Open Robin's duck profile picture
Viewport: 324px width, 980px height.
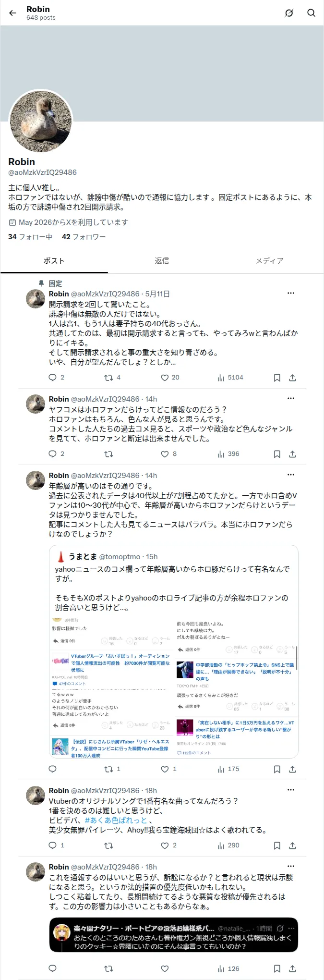[41, 121]
